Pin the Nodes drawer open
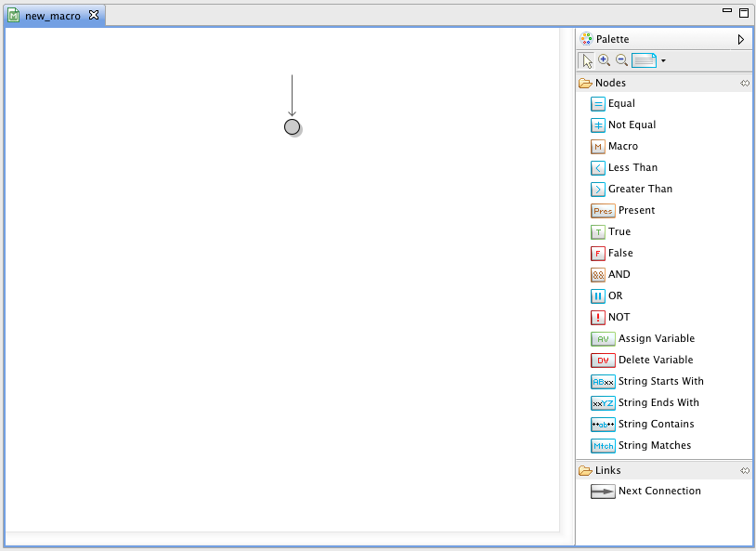 click(745, 84)
